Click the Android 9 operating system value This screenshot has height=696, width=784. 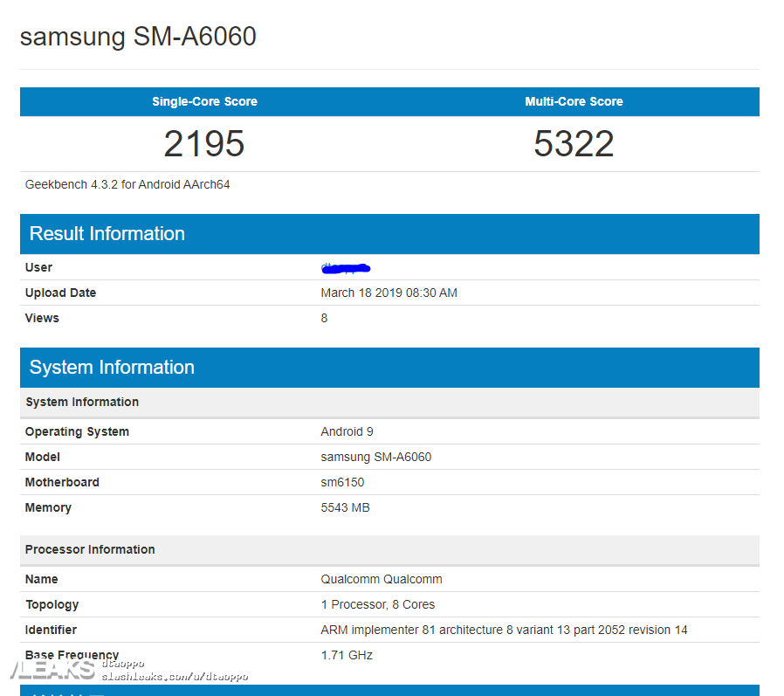[347, 431]
